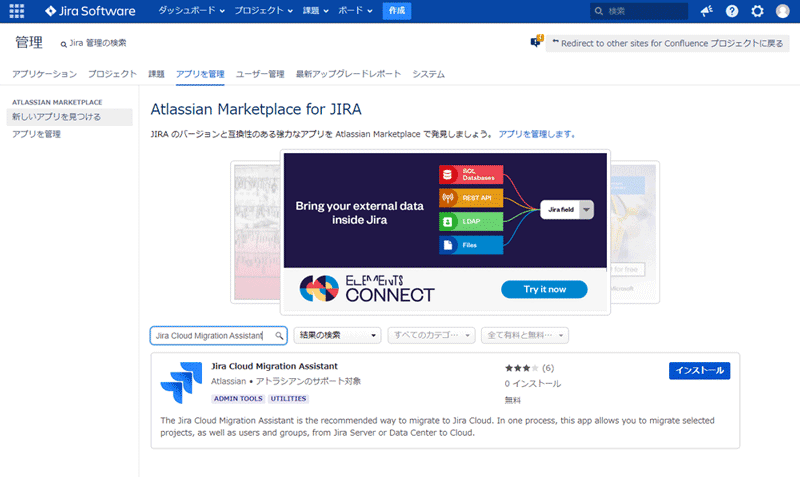Click the 0 インストール count text
This screenshot has height=477, width=800.
(533, 384)
